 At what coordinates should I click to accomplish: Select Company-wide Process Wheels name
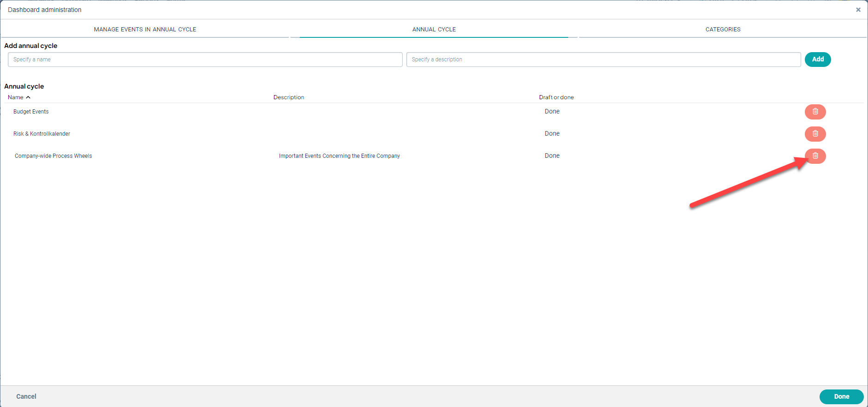click(x=53, y=156)
